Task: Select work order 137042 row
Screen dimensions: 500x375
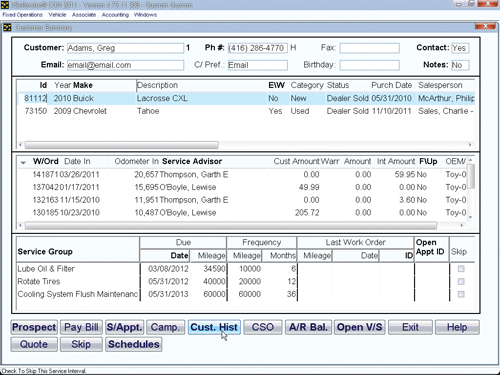Action: (x=242, y=187)
